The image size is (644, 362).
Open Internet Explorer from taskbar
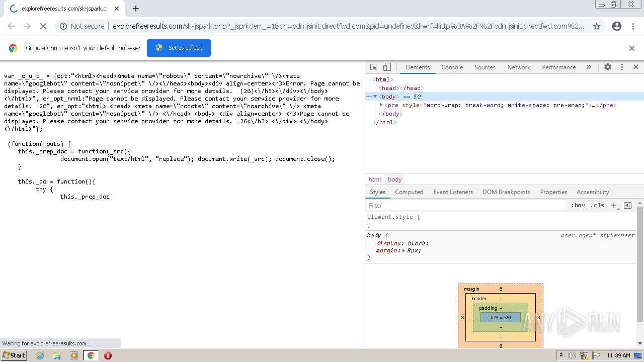point(40,355)
